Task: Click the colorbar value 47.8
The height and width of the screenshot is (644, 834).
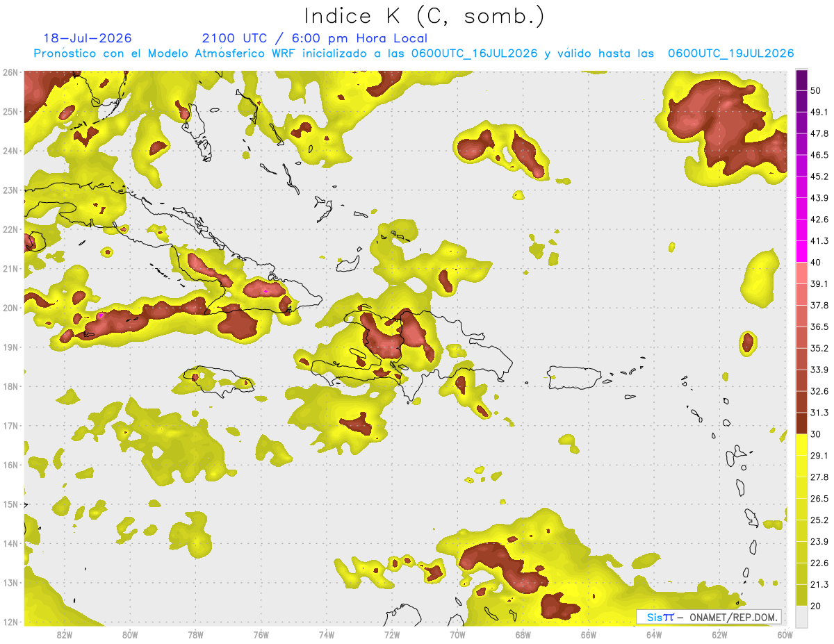Action: tap(819, 133)
